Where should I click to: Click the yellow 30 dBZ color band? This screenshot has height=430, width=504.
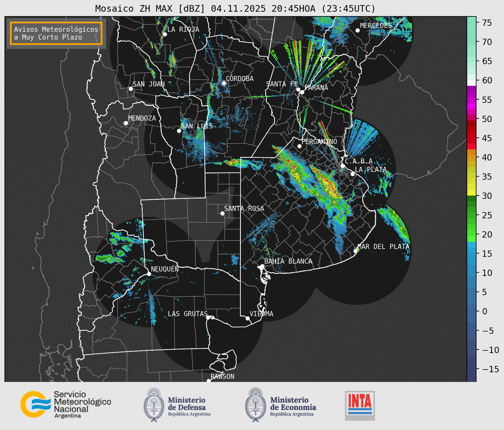pos(471,193)
